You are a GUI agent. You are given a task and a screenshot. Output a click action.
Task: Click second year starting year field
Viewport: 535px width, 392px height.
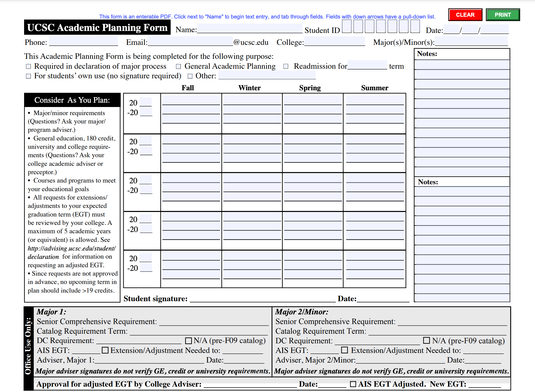click(x=146, y=141)
